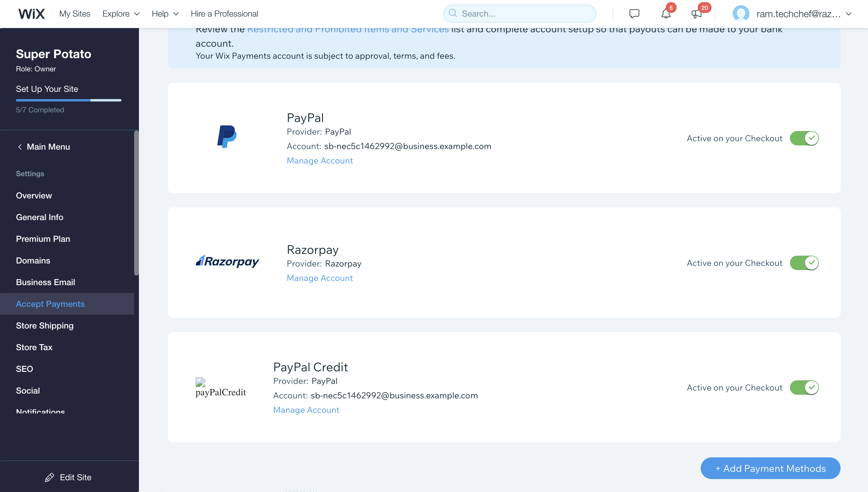Image resolution: width=868 pixels, height=492 pixels.
Task: Click the Razorpay logo
Action: point(227,262)
